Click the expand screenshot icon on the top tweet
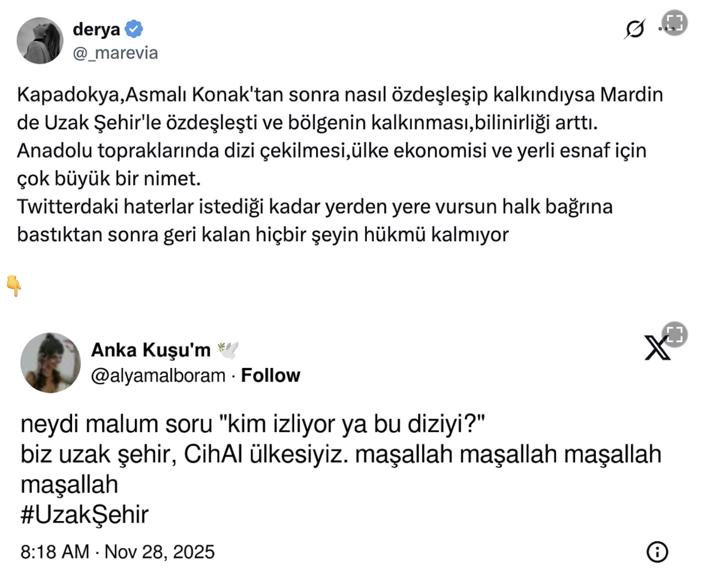 tap(675, 22)
